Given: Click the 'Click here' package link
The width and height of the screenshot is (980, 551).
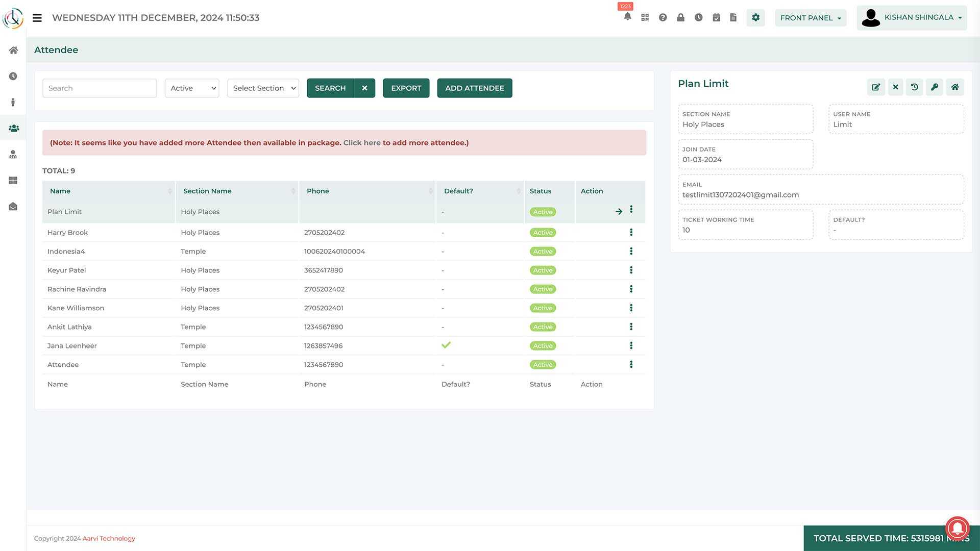Looking at the screenshot, I should click(361, 143).
